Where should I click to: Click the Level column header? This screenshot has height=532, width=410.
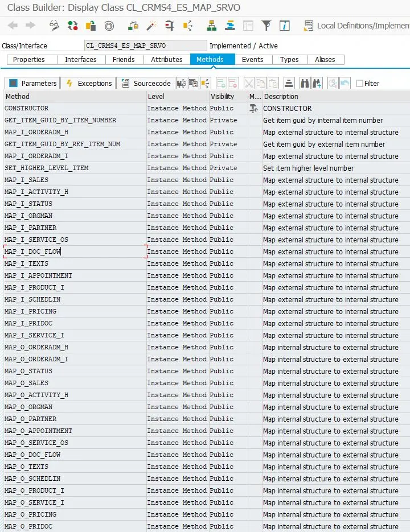[178, 96]
